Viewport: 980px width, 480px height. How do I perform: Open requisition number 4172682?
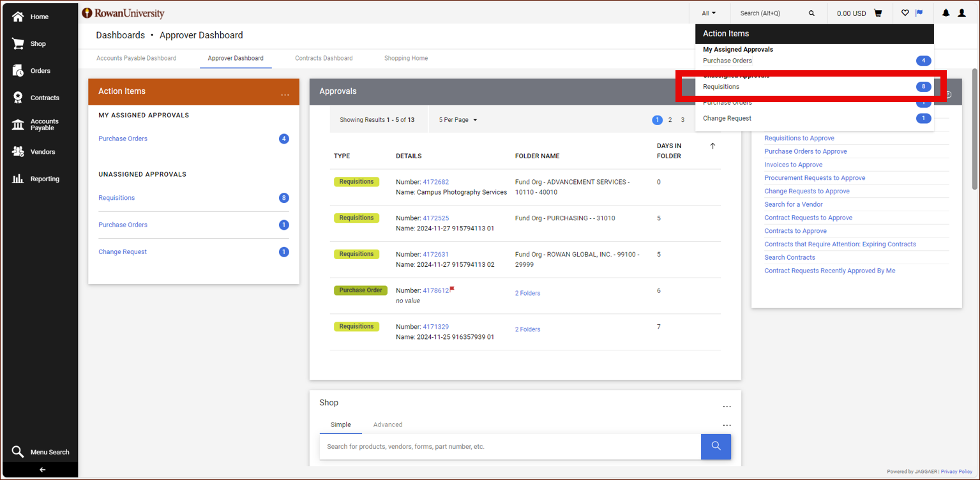435,182
